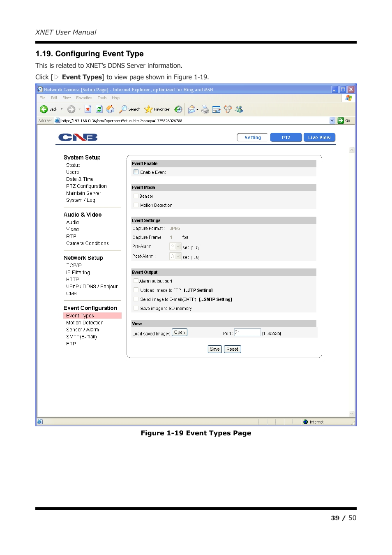This screenshot has width=392, height=555.
Task: Check Save image to SD memory
Action: (x=136, y=308)
